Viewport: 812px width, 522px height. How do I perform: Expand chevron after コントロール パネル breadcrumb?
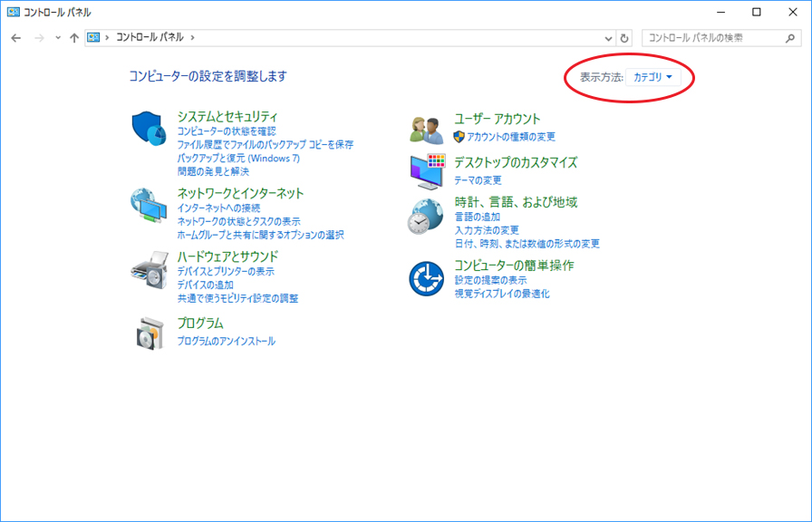tap(193, 37)
